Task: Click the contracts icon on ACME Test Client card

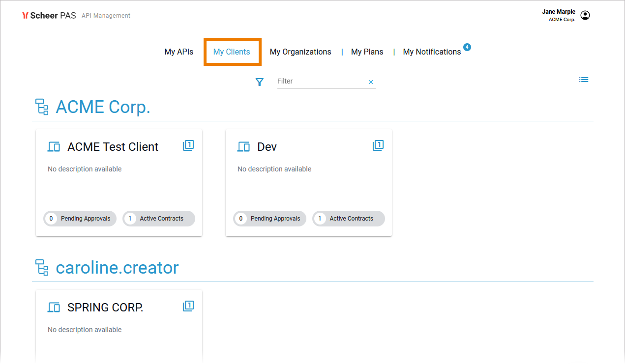Action: tap(188, 145)
